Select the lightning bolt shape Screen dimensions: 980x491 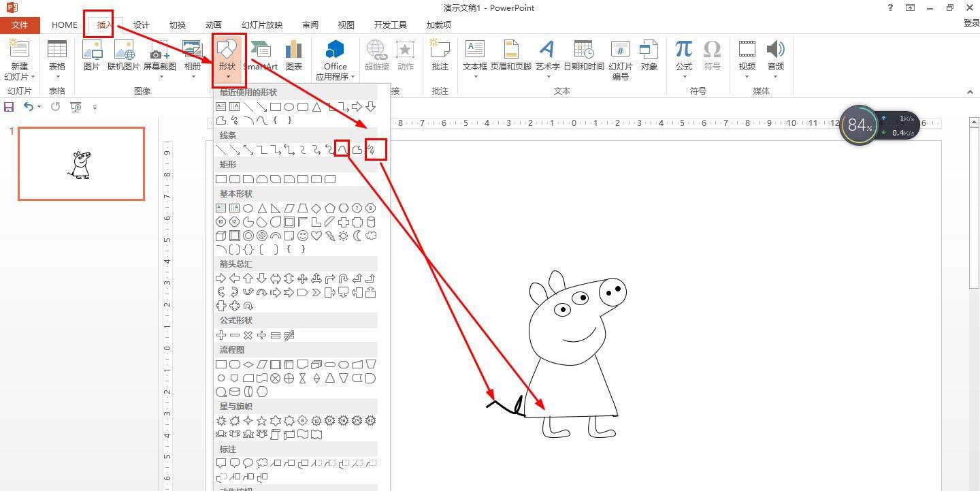coord(330,236)
